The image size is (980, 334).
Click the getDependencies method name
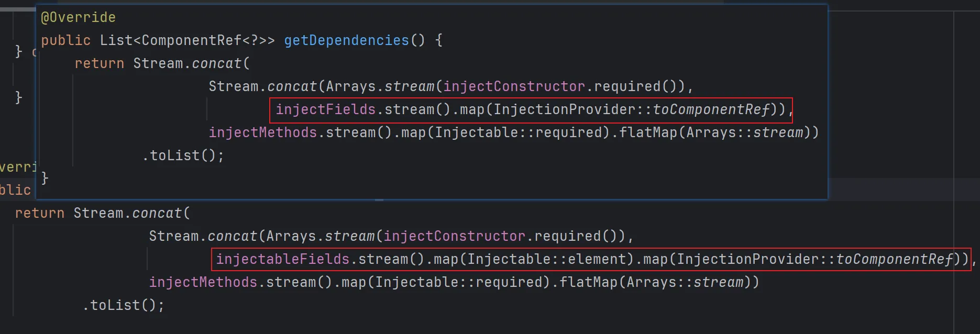click(x=346, y=40)
